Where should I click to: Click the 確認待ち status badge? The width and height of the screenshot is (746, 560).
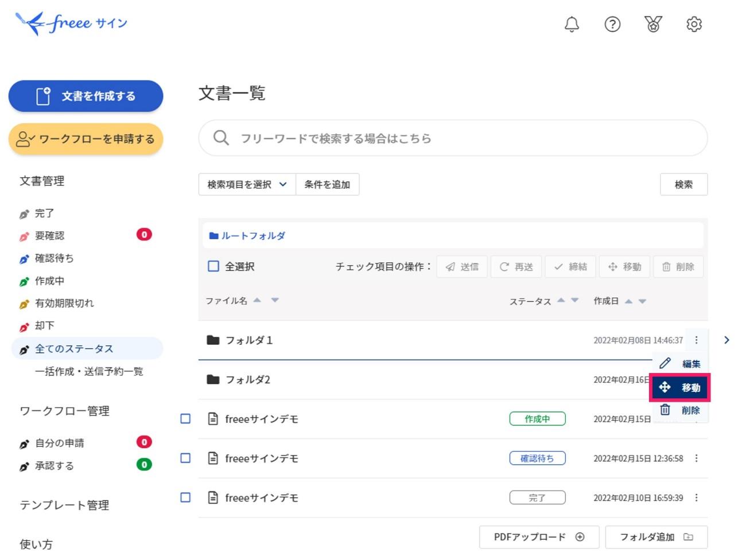click(x=537, y=458)
